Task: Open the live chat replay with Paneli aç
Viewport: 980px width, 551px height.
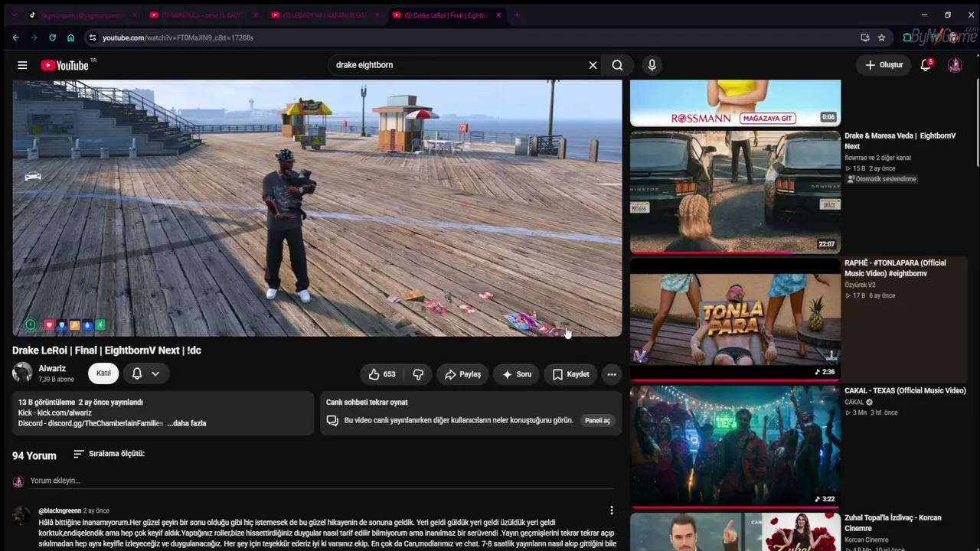Action: pyautogui.click(x=597, y=420)
